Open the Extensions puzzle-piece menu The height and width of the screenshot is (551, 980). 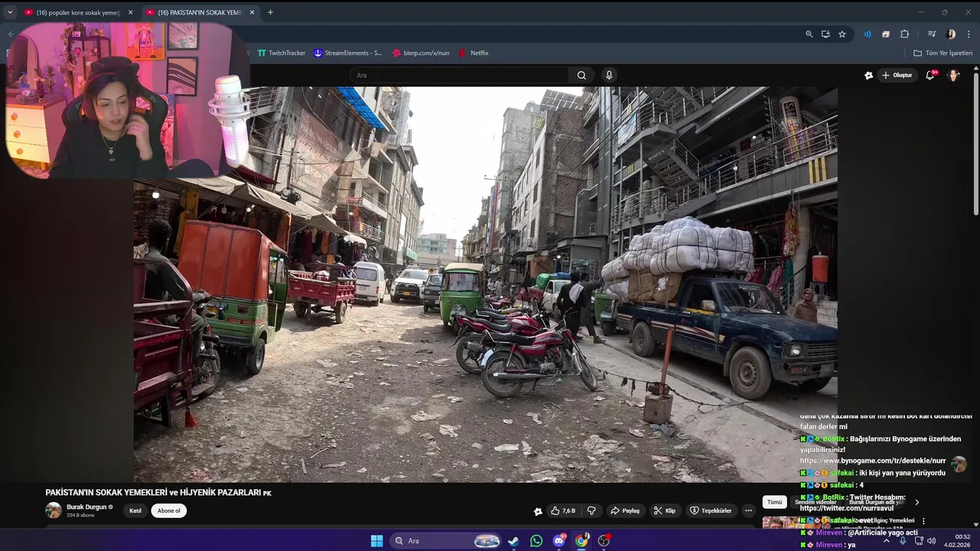click(x=904, y=34)
